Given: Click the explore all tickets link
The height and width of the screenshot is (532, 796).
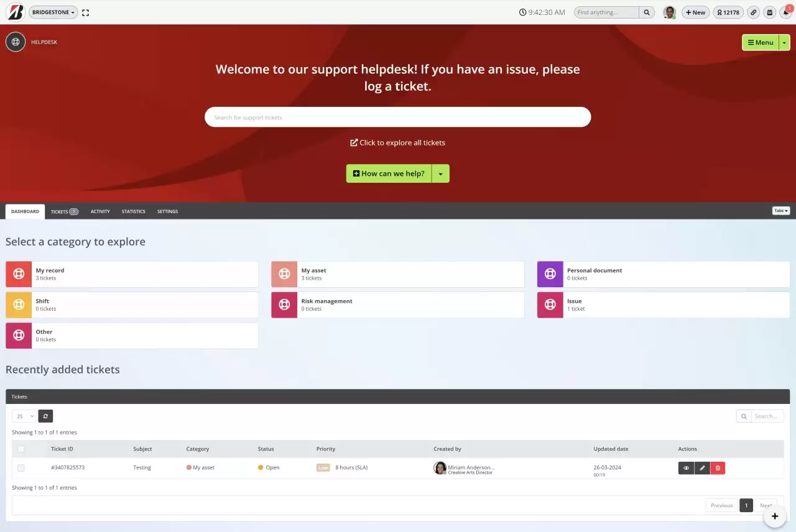Looking at the screenshot, I should (397, 142).
